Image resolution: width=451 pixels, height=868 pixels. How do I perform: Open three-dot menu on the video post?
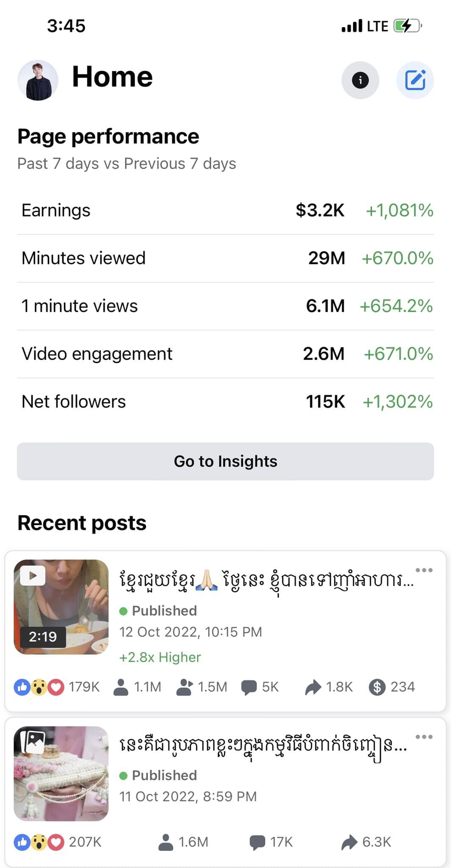coord(424,570)
